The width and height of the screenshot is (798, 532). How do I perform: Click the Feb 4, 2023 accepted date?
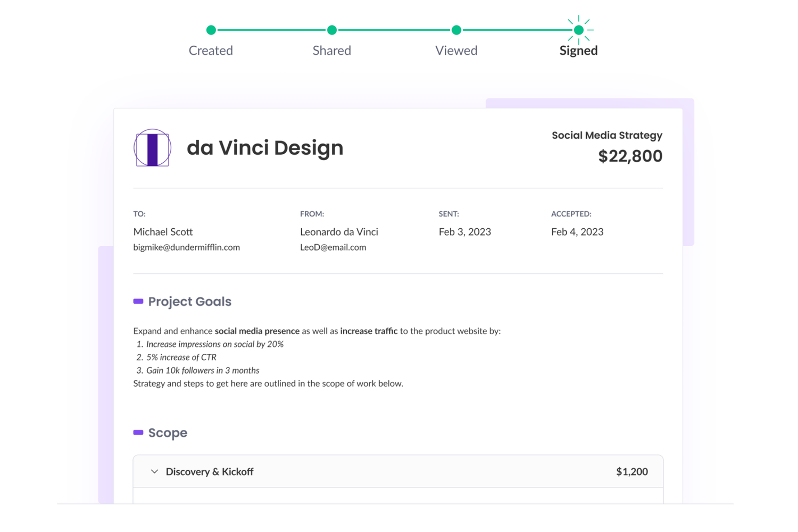coord(577,232)
